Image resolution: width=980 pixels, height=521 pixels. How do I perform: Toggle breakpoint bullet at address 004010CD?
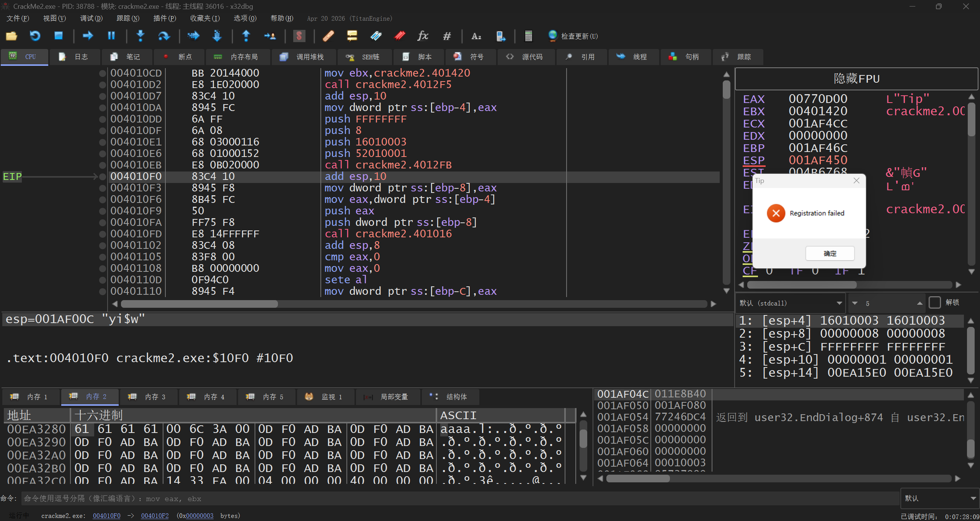103,73
